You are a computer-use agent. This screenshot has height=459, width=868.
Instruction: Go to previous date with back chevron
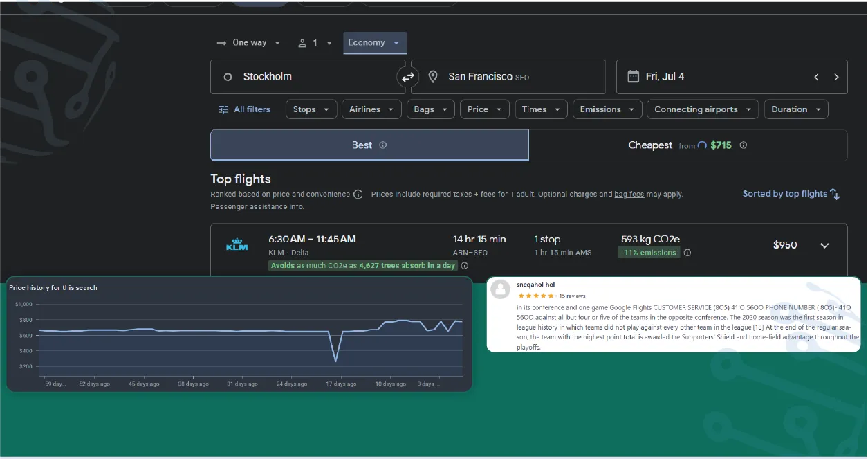tap(815, 77)
